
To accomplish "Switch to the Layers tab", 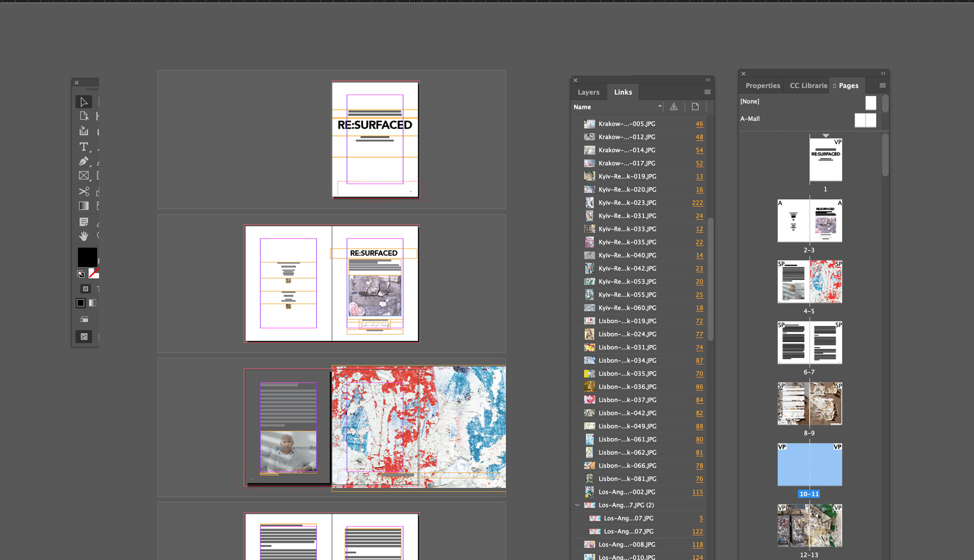I will point(588,92).
